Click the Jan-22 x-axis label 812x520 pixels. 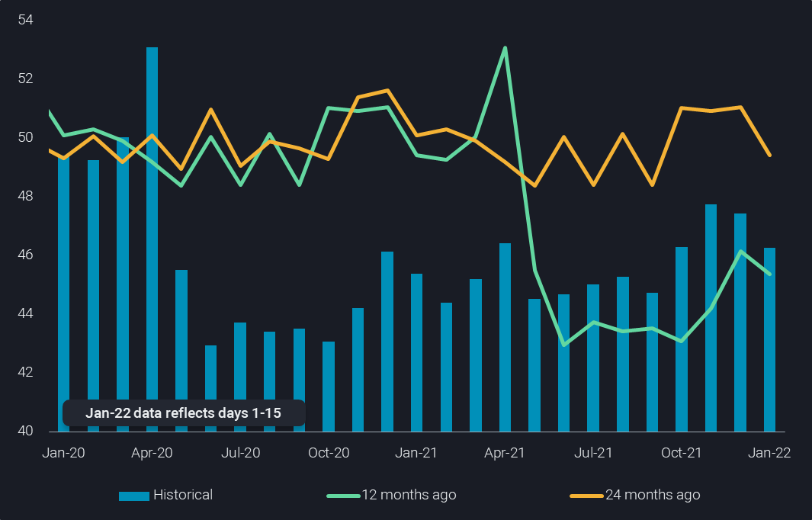(769, 453)
